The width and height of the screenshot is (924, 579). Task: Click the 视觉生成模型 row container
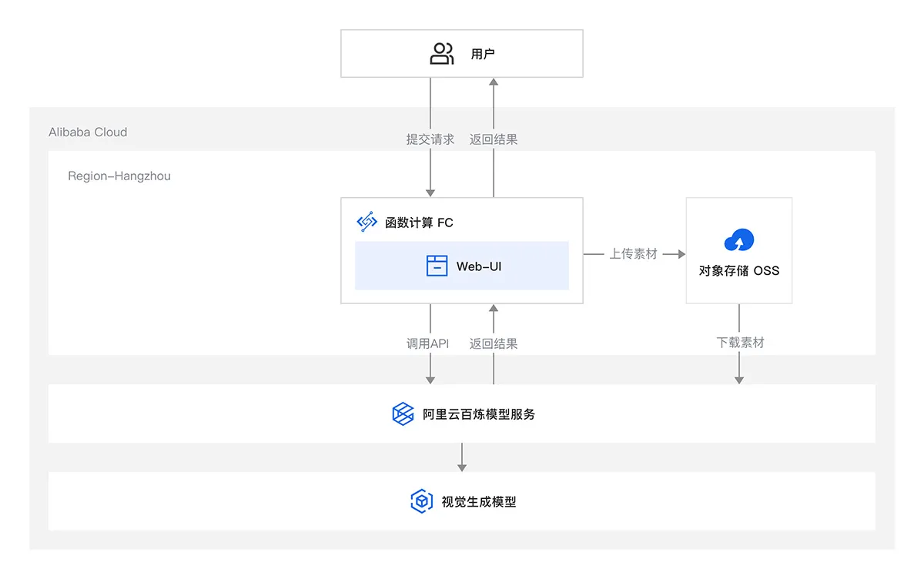[x=460, y=500]
